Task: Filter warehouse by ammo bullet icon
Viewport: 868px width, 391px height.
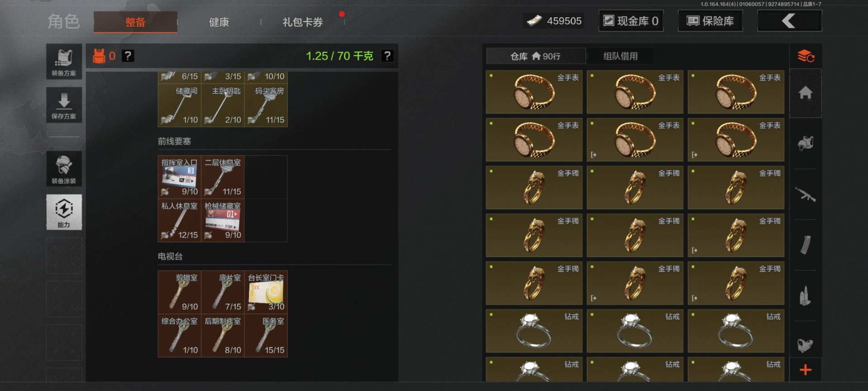Action: click(806, 296)
